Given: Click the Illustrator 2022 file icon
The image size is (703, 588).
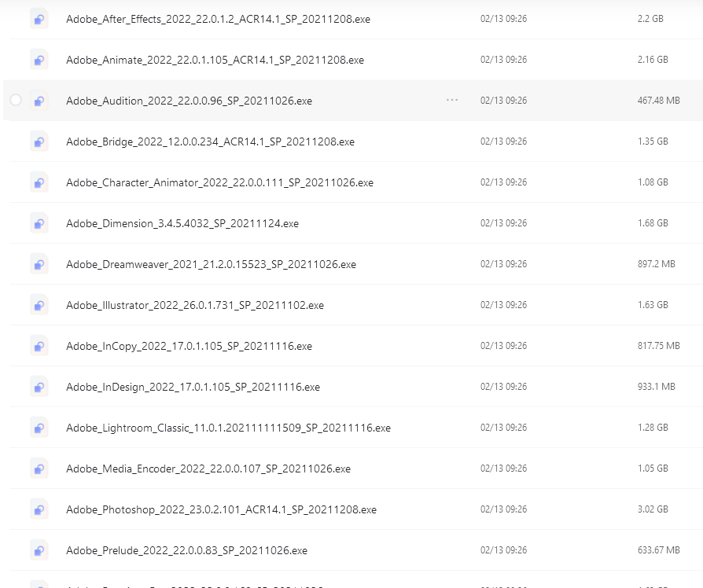Looking at the screenshot, I should pyautogui.click(x=39, y=305).
